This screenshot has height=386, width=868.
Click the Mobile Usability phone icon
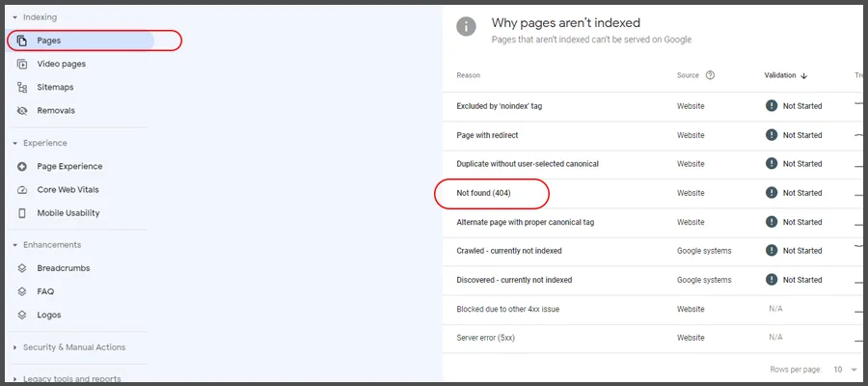click(x=22, y=212)
